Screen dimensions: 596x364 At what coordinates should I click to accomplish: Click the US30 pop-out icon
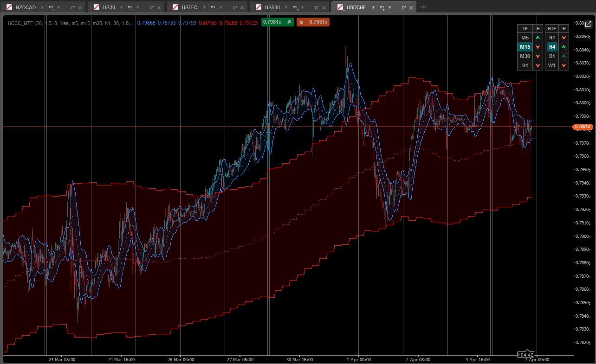pyautogui.click(x=151, y=7)
